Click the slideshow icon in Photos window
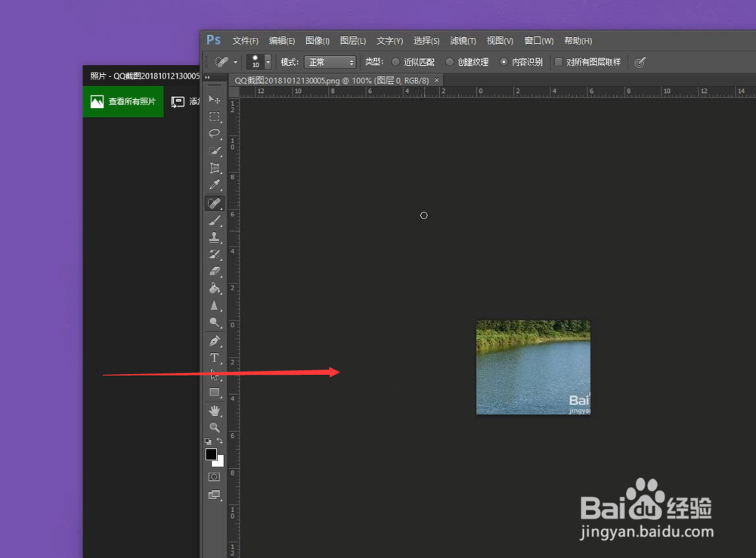756x558 pixels. [178, 102]
